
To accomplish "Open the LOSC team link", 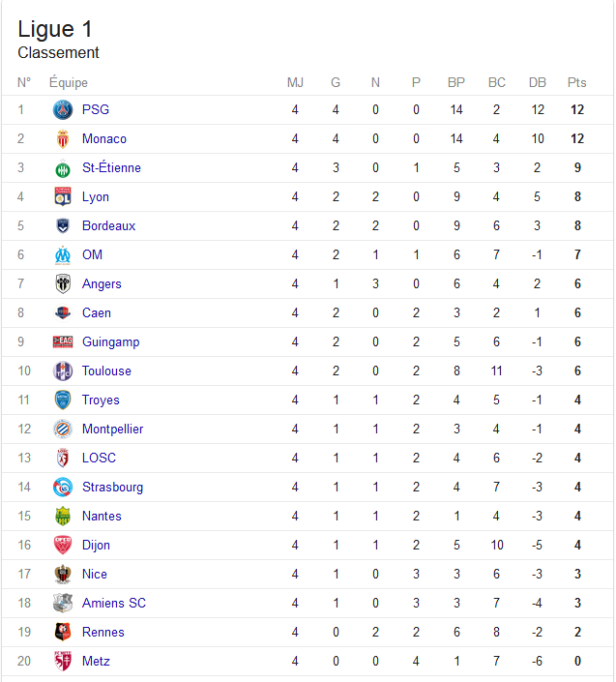I will [99, 458].
